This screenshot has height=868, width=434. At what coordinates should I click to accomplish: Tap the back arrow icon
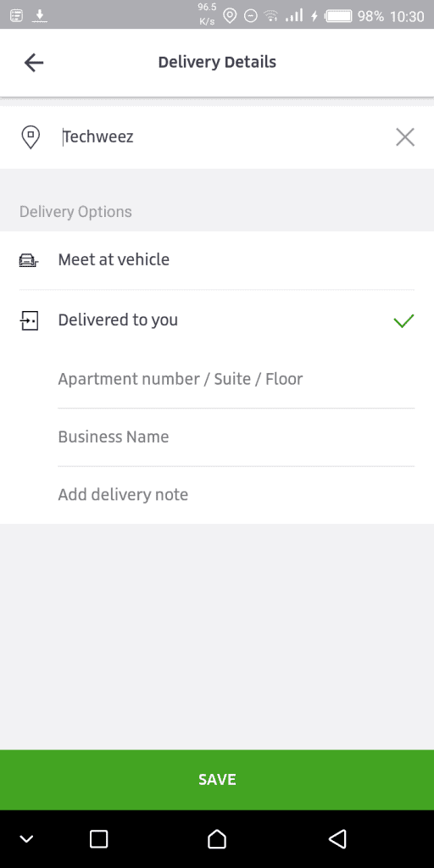click(x=33, y=63)
